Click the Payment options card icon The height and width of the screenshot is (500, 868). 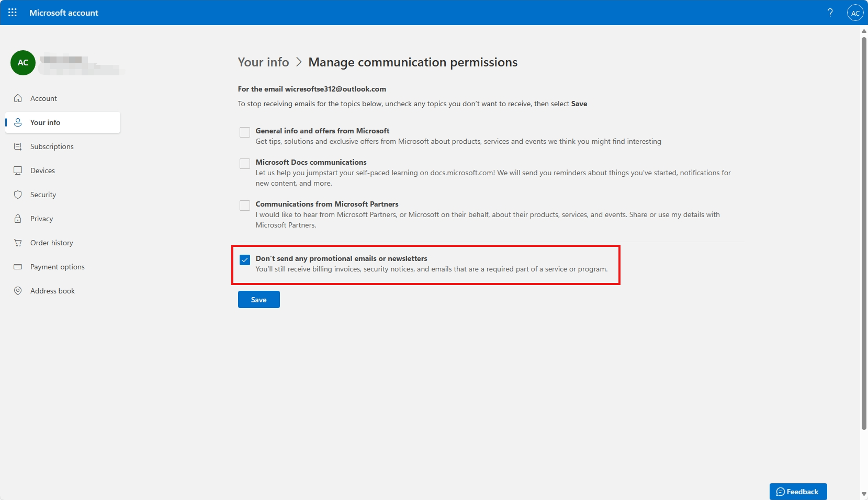click(18, 267)
